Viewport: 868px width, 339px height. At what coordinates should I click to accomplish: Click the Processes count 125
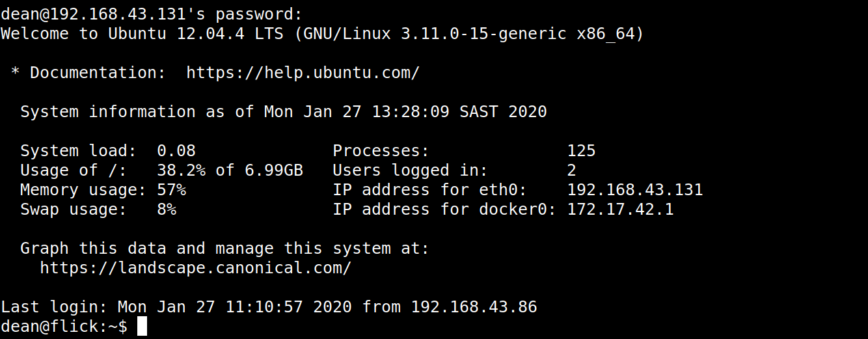click(x=581, y=151)
